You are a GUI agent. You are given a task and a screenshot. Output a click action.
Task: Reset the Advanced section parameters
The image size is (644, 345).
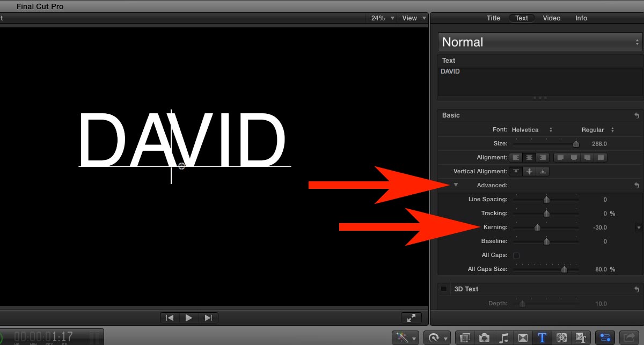pyautogui.click(x=636, y=185)
